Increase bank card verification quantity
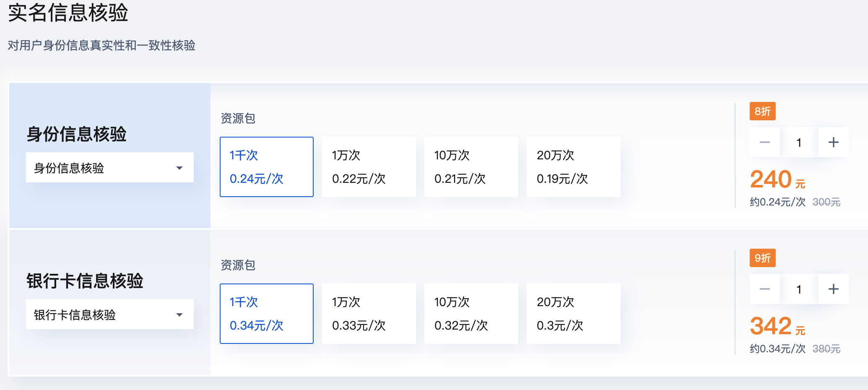Image resolution: width=868 pixels, height=390 pixels. point(833,289)
